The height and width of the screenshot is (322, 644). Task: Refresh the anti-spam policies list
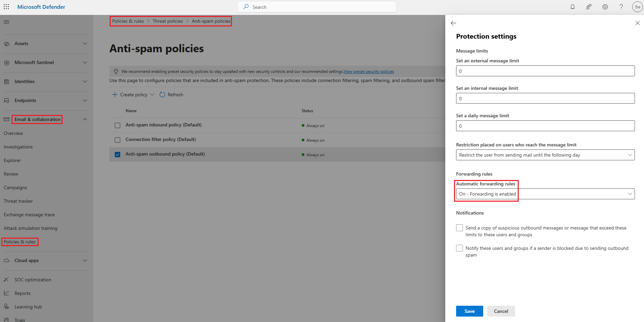click(171, 95)
